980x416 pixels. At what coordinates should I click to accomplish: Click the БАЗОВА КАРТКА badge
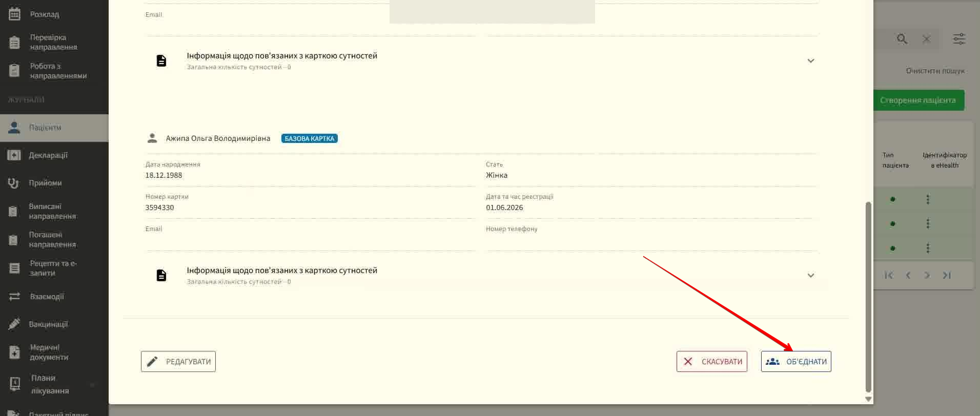point(309,138)
